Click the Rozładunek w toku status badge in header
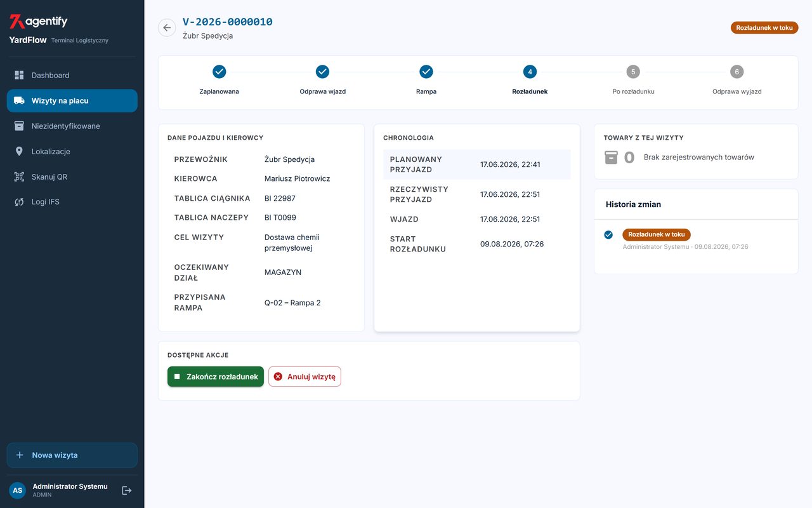The height and width of the screenshot is (508, 812). click(x=764, y=28)
